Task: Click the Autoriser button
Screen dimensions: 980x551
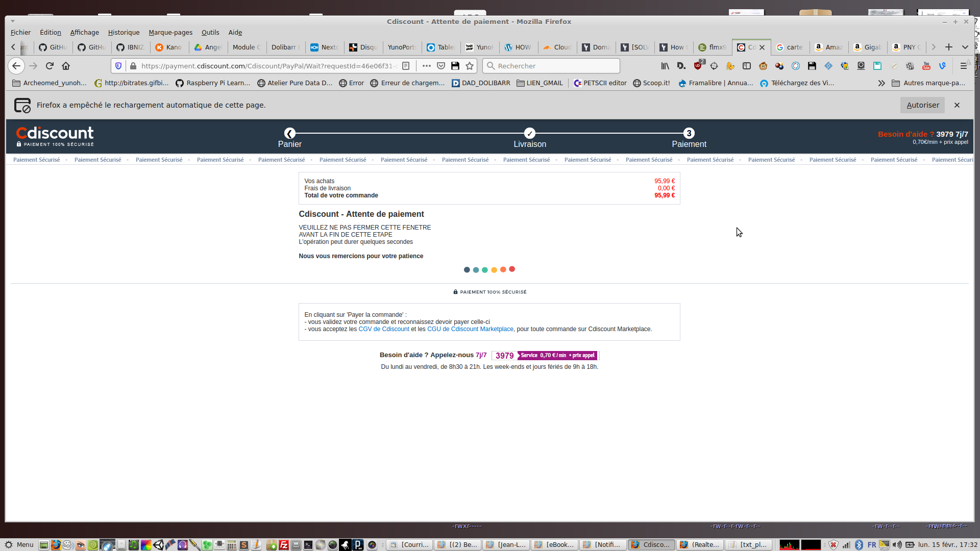Action: (922, 105)
